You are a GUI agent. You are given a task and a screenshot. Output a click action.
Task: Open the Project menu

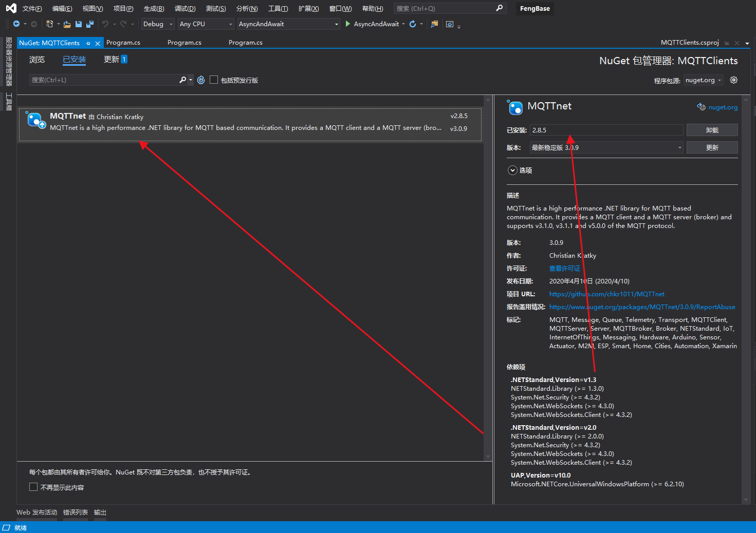coord(123,9)
